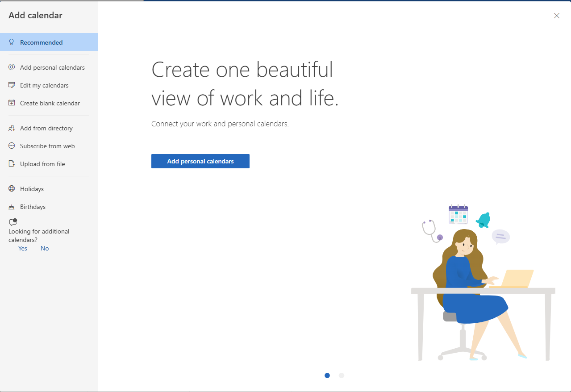This screenshot has height=392, width=571.
Task: Click the Subscribe from web icon
Action: (x=11, y=146)
